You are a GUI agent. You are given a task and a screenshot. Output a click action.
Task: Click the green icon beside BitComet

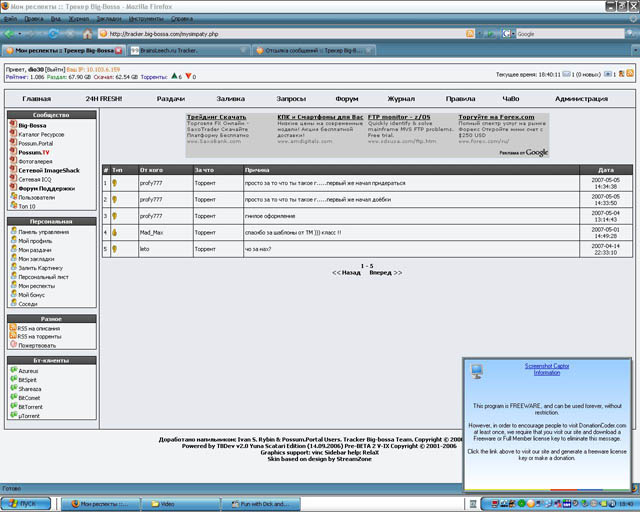click(x=13, y=397)
